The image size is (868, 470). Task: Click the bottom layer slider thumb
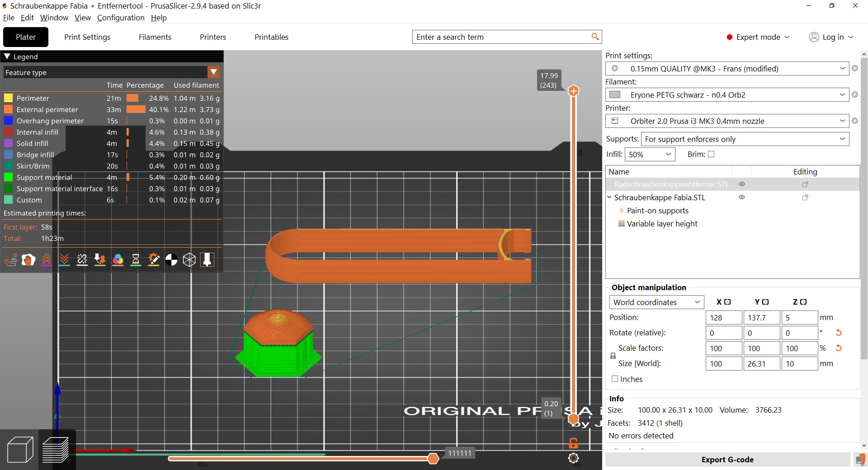573,419
